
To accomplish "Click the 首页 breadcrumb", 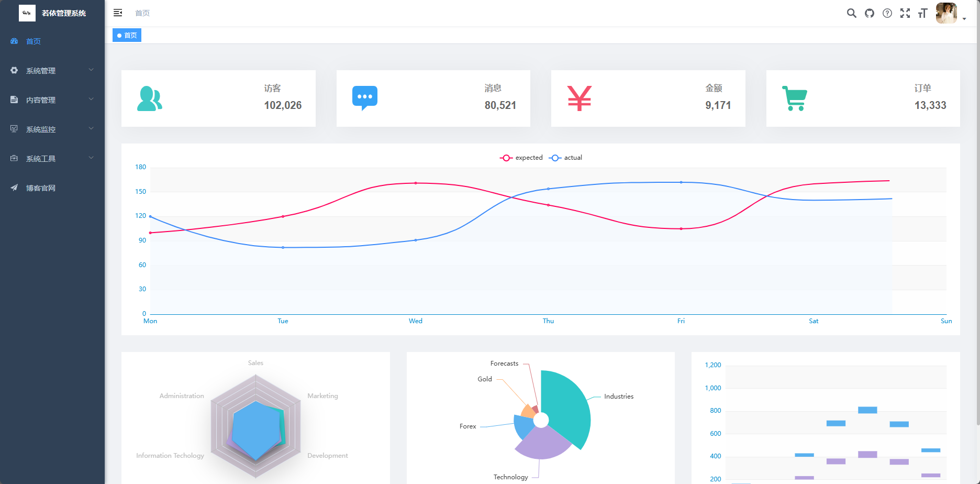I will pos(142,13).
